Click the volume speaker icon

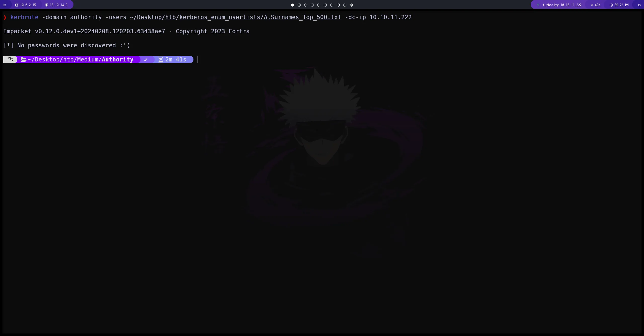[x=592, y=5]
